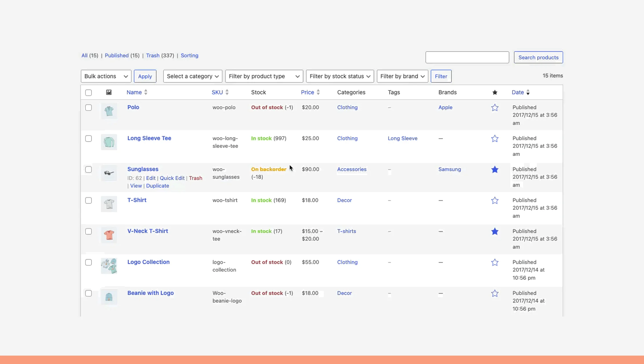Sort by Date column sort icon
644x364 pixels.
(x=528, y=92)
